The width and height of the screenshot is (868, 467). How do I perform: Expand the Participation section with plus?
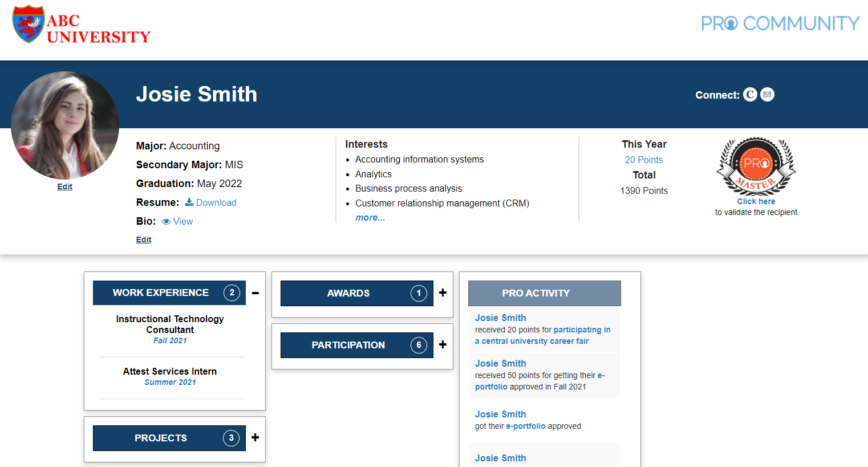click(443, 345)
